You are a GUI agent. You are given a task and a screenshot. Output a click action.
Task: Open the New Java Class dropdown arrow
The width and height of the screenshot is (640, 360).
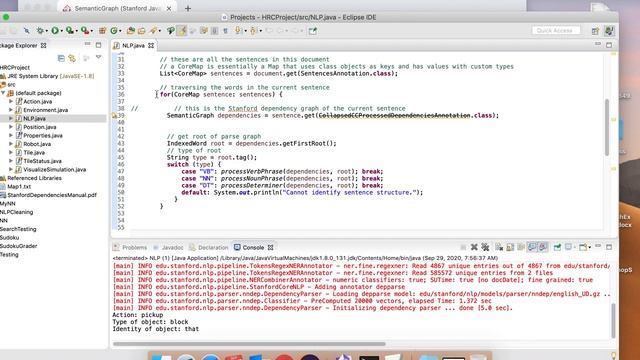[x=121, y=31]
